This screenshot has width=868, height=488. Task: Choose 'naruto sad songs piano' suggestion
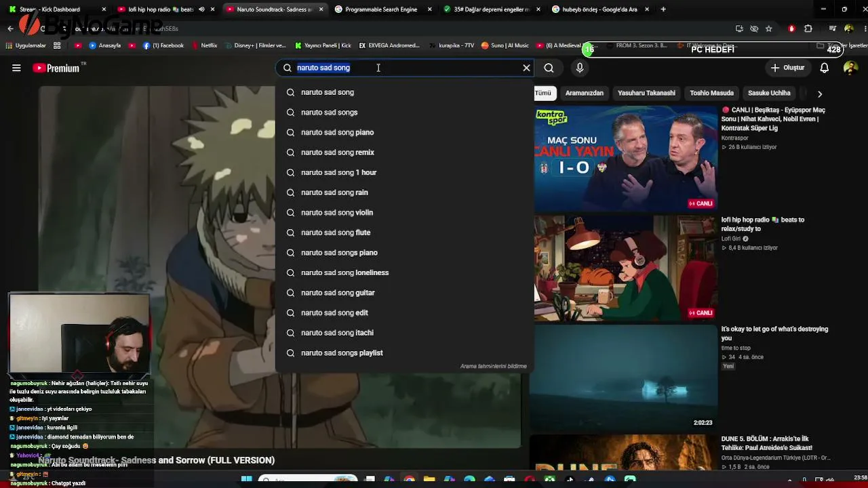tap(404, 253)
